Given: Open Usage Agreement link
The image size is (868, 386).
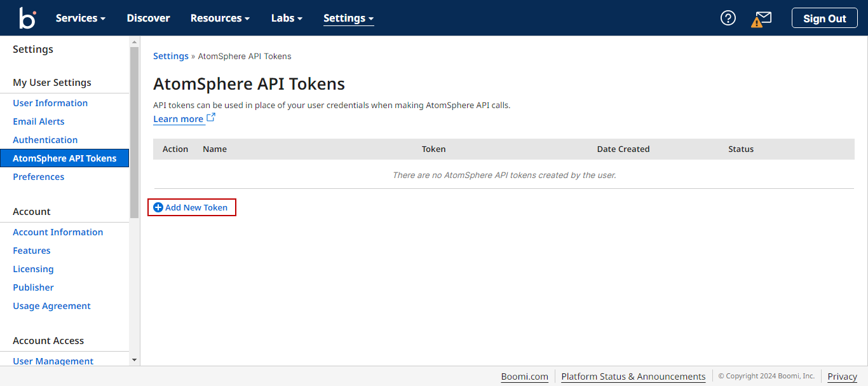Looking at the screenshot, I should click(x=51, y=306).
